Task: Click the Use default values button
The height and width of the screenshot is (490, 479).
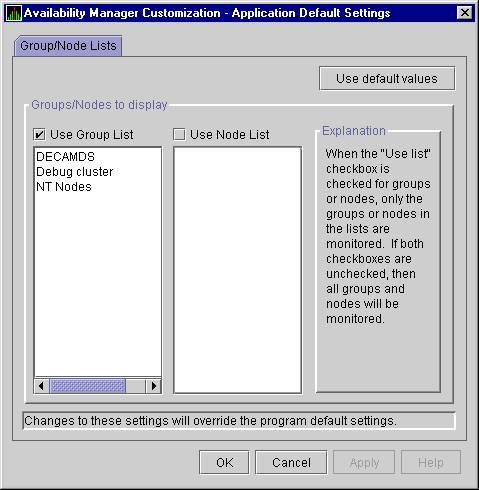Action: 387,79
